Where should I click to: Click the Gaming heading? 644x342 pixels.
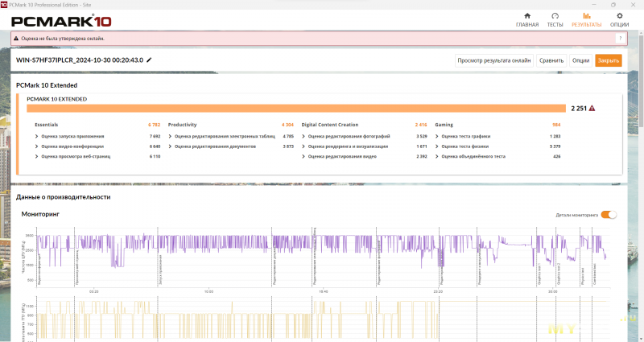tap(444, 125)
